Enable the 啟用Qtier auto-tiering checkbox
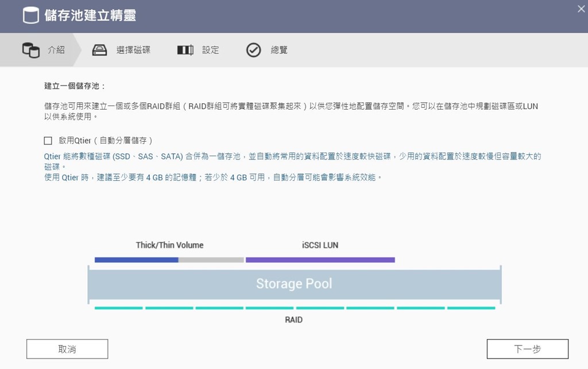 click(x=48, y=141)
